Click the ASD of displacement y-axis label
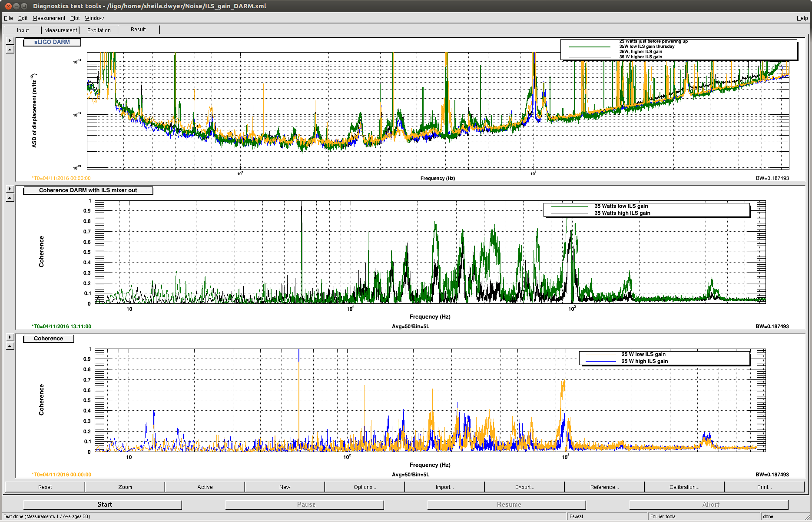Viewport: 812px width, 522px height. [34, 110]
